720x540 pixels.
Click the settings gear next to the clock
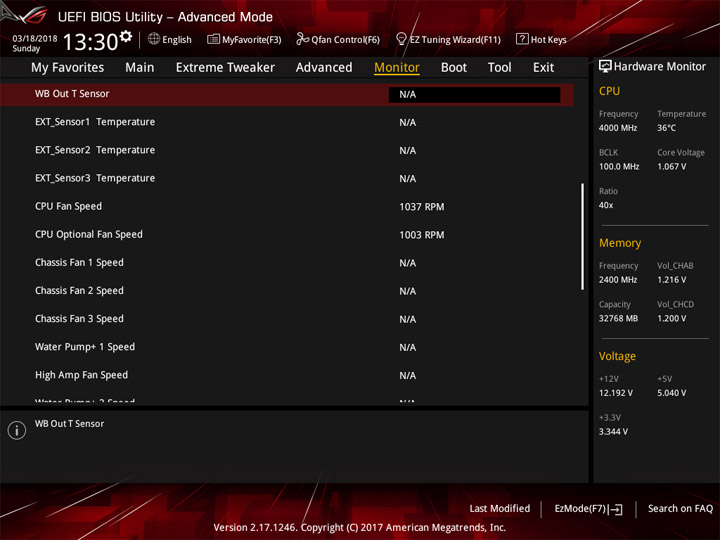coord(126,36)
